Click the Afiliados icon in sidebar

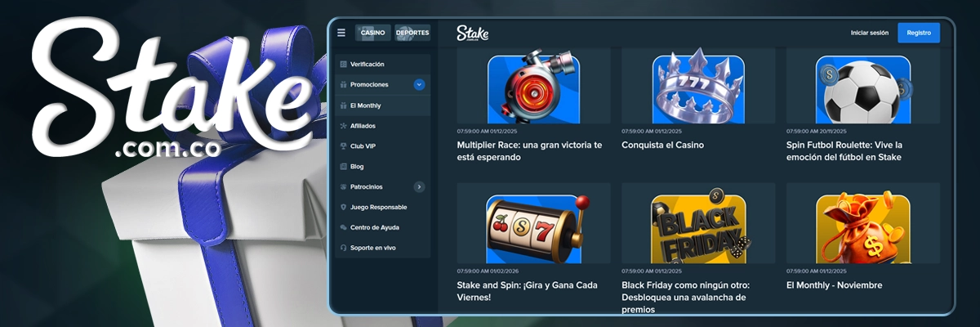coord(343,126)
